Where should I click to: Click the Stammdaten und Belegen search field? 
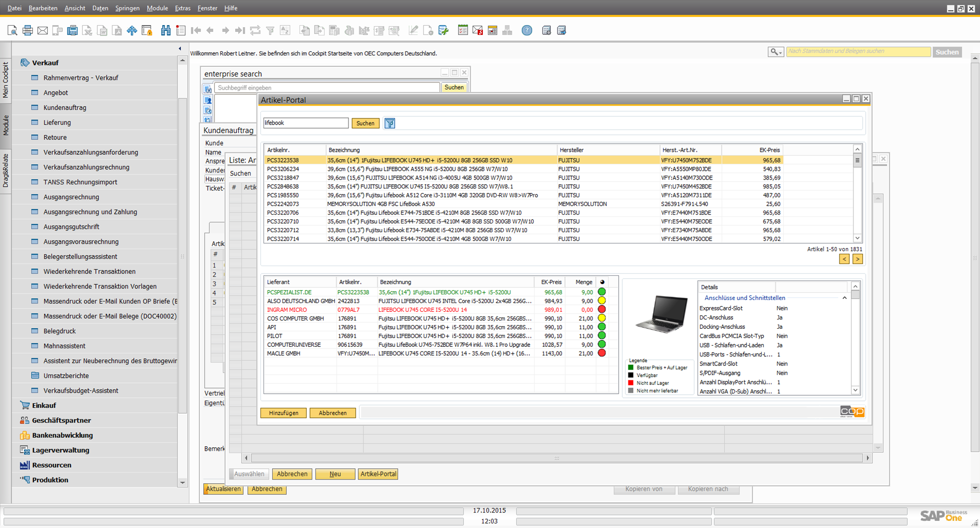click(858, 51)
